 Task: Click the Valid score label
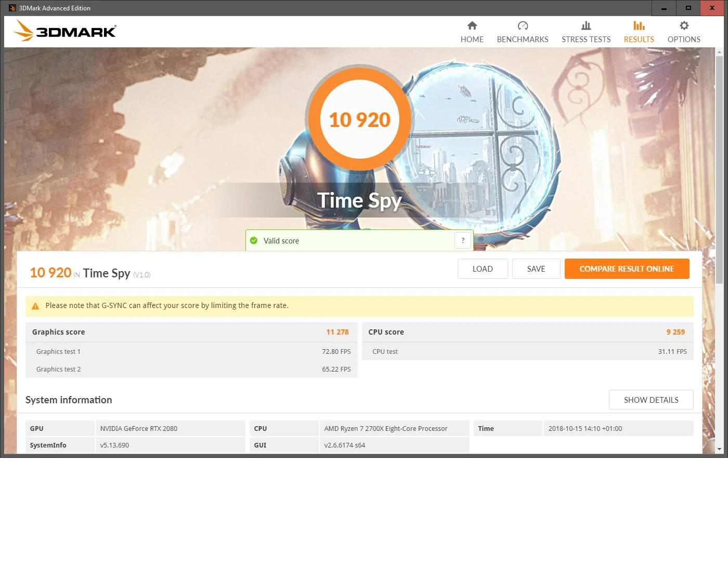pos(281,241)
